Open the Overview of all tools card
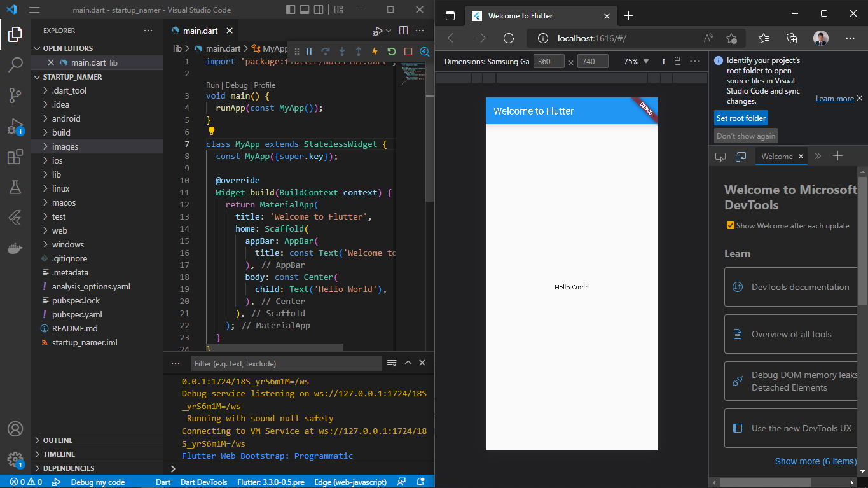This screenshot has width=868, height=488. pyautogui.click(x=791, y=334)
